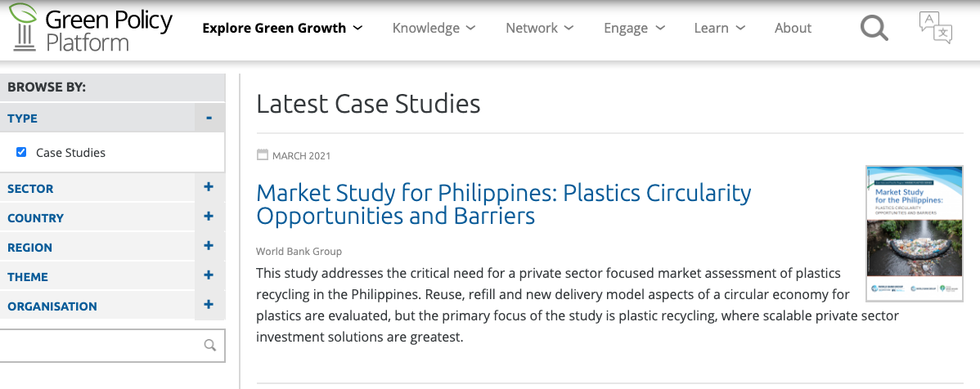Open the Engage menu
980x389 pixels.
(634, 29)
